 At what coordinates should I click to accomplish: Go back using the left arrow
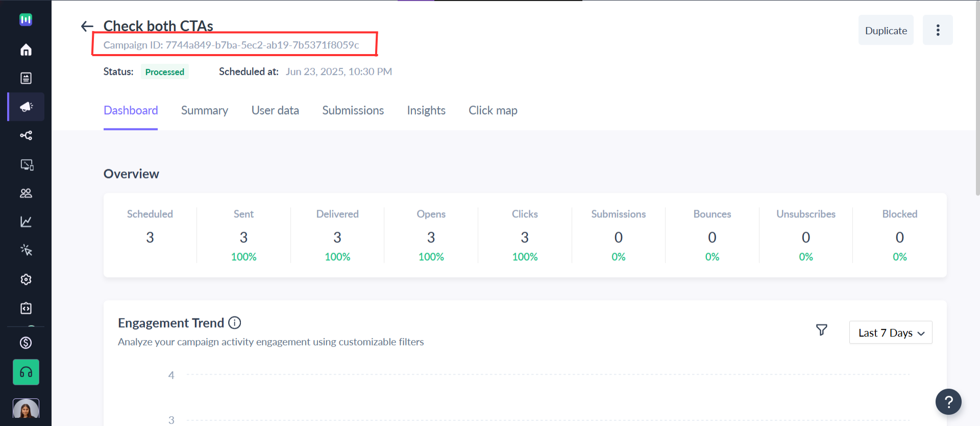click(x=87, y=26)
